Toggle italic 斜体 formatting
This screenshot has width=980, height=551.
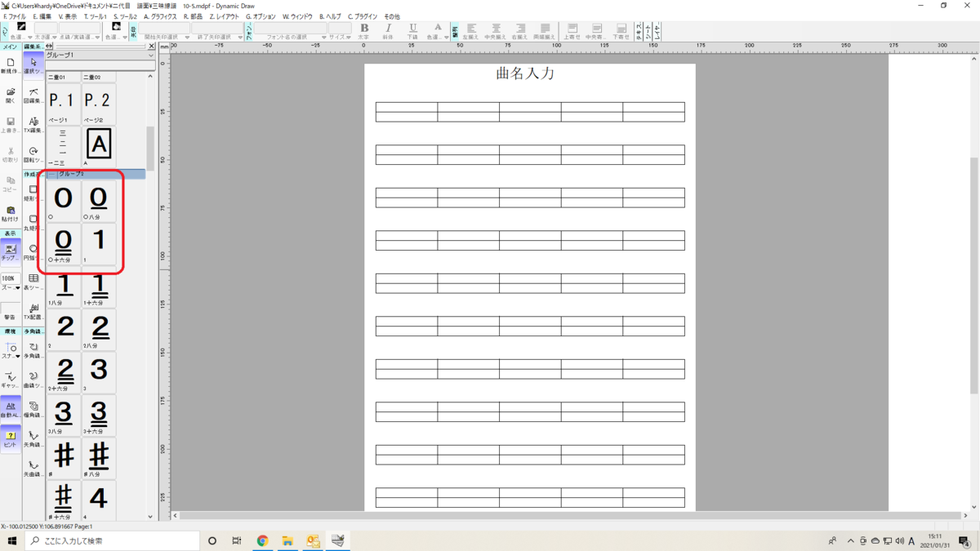pyautogui.click(x=388, y=31)
